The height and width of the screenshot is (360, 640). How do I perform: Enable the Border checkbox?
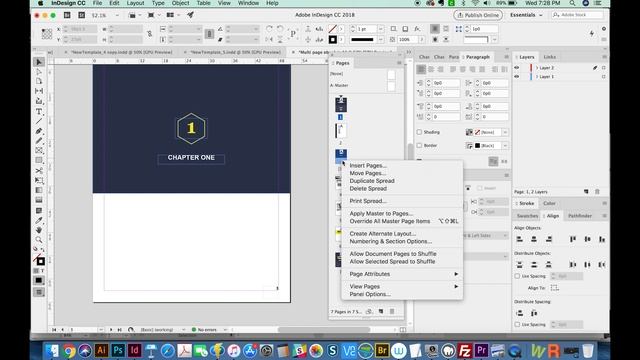[419, 145]
